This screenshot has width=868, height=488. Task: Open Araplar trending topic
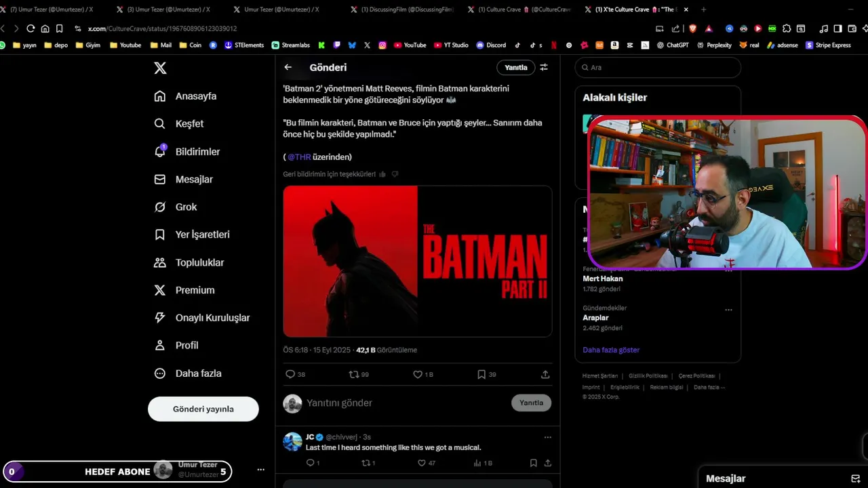click(x=595, y=318)
